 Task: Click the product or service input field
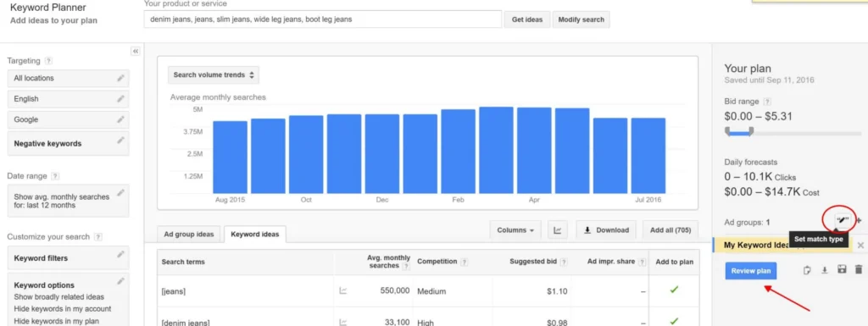(x=323, y=19)
